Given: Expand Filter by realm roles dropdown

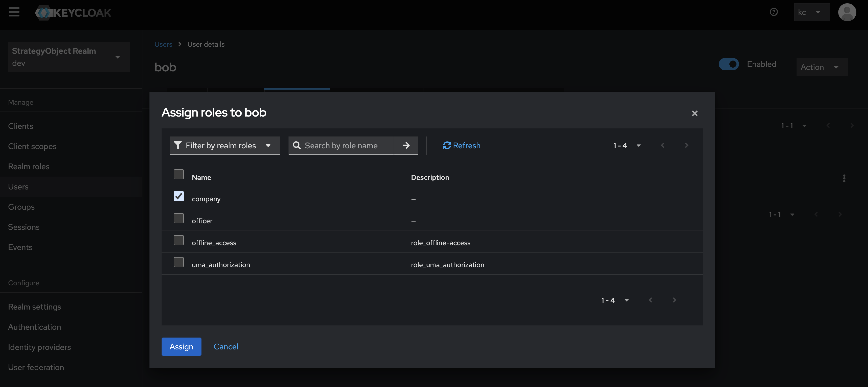Looking at the screenshot, I should (x=224, y=146).
